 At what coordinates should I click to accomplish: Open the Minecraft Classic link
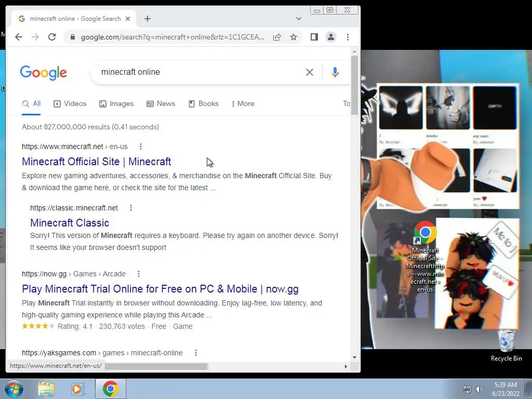70,223
